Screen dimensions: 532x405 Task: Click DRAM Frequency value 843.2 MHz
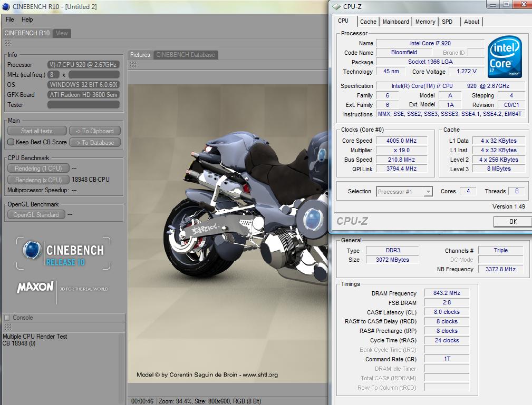click(447, 293)
